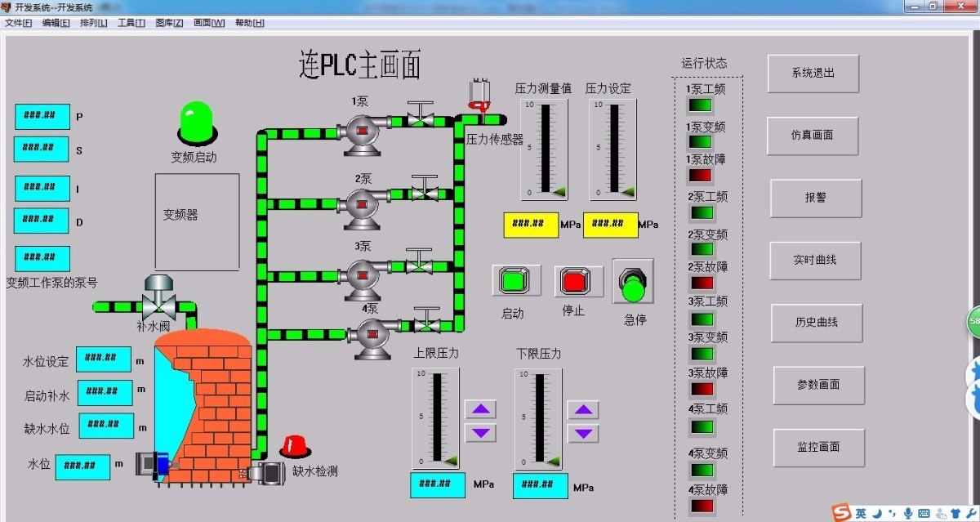Viewport: 980px width, 522px height.
Task: Click the 缺水水位 value field
Action: coord(107,426)
